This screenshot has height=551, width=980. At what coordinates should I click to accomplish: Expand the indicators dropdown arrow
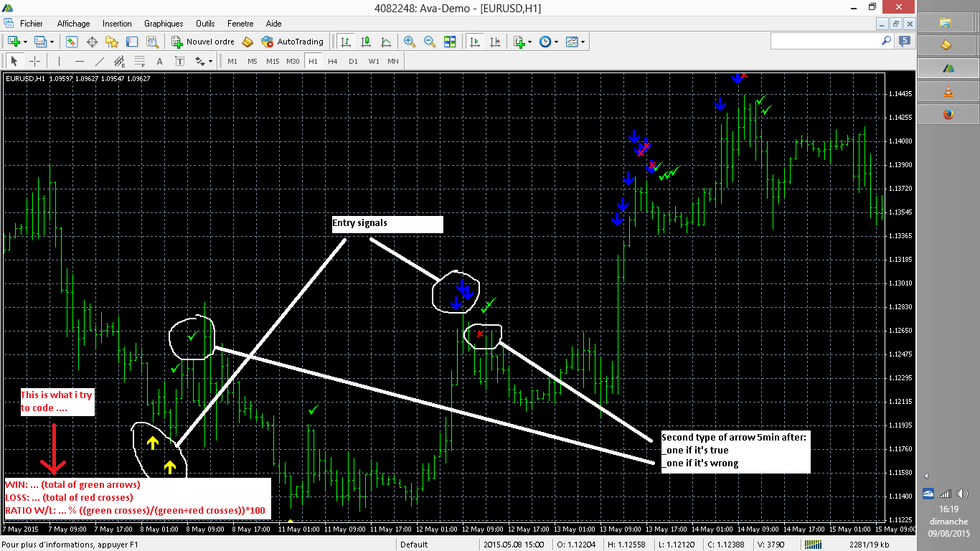[529, 42]
